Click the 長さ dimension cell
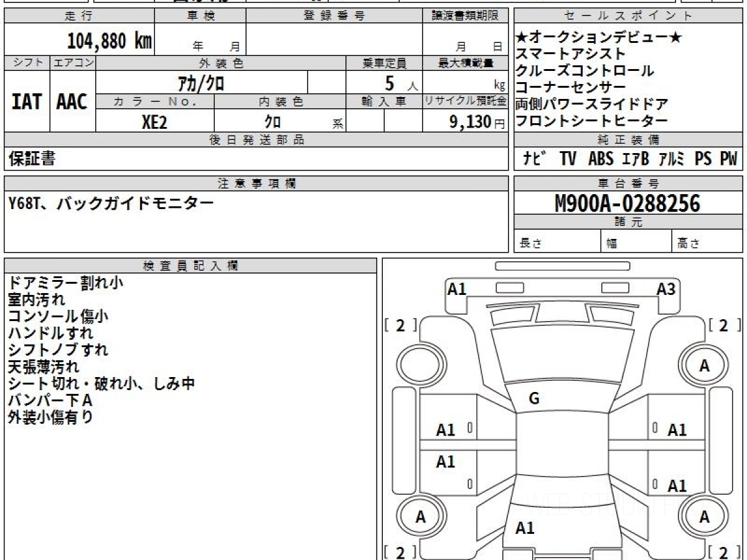Screen dimensions: 747x560 click(x=557, y=241)
